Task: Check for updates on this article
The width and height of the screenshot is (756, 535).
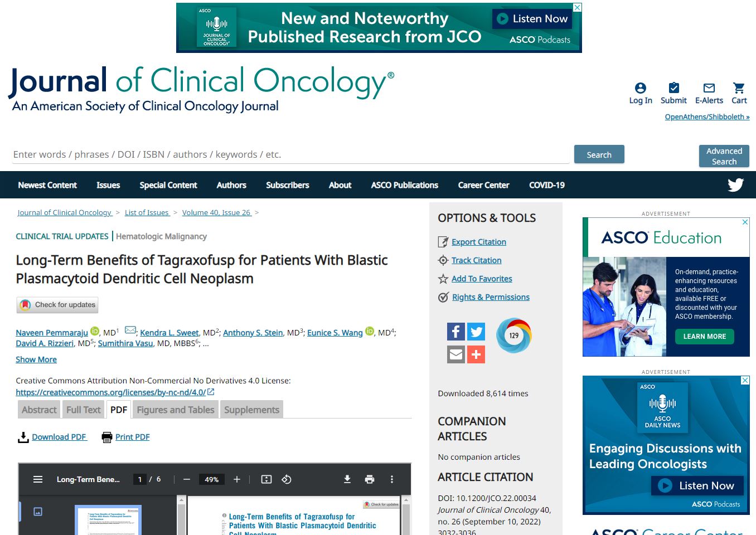Action: (x=57, y=305)
